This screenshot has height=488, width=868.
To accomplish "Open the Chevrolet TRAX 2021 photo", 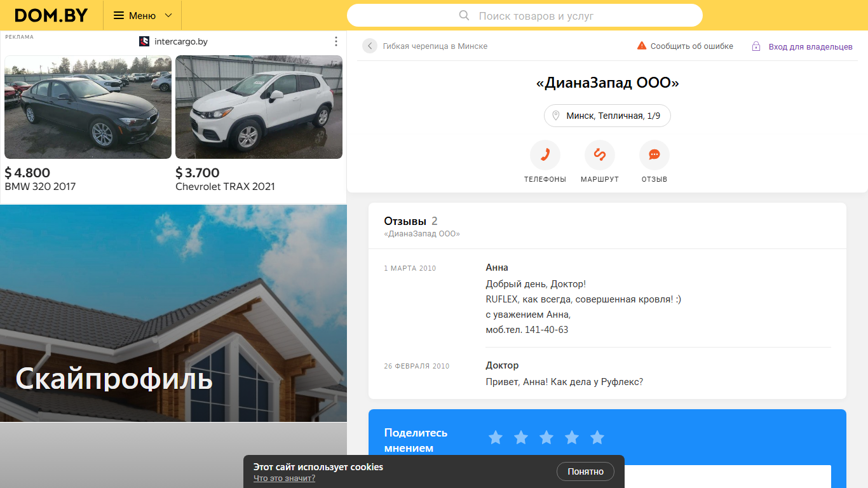I will click(x=259, y=107).
